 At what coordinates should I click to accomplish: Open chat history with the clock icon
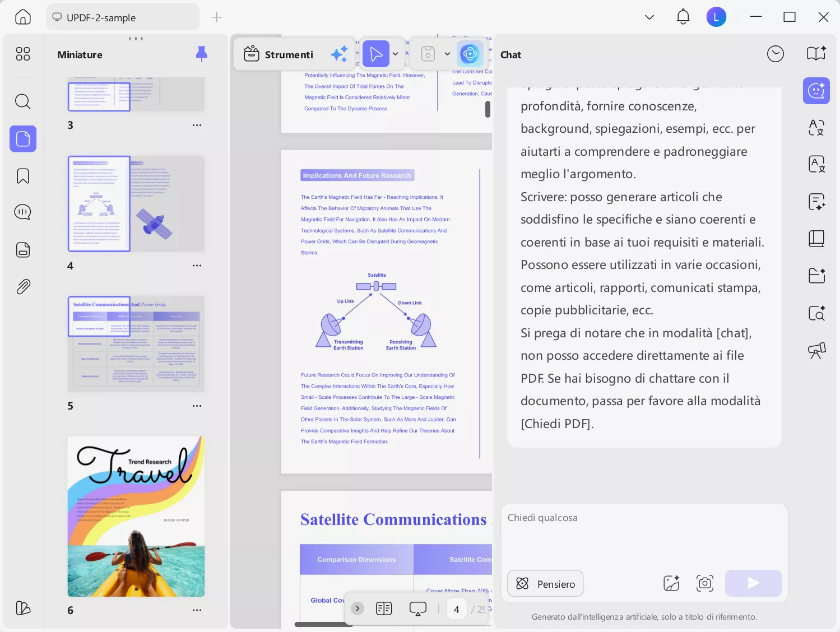[x=776, y=54]
